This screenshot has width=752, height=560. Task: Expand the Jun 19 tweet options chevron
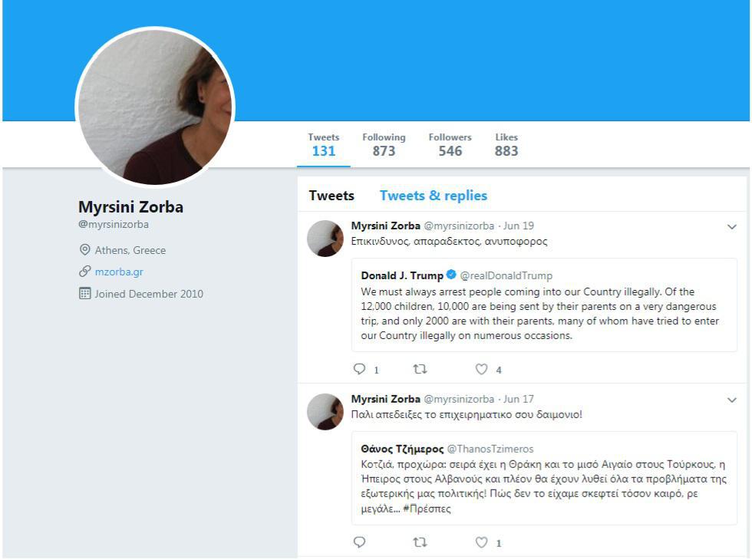[x=731, y=227]
